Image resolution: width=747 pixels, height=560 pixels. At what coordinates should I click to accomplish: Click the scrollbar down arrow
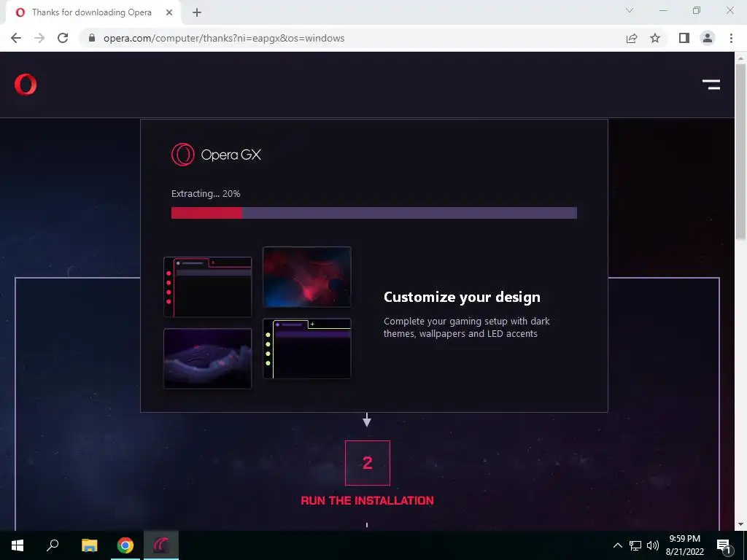740,525
